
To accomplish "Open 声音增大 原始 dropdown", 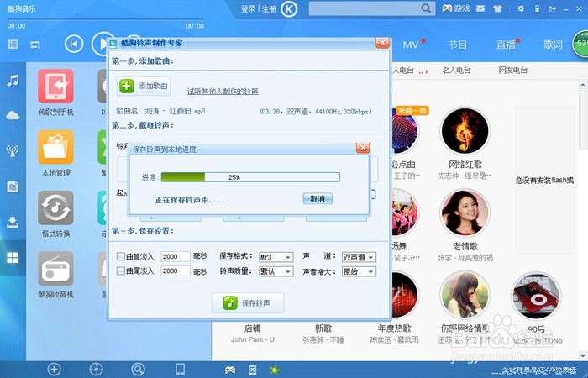I will click(x=359, y=271).
